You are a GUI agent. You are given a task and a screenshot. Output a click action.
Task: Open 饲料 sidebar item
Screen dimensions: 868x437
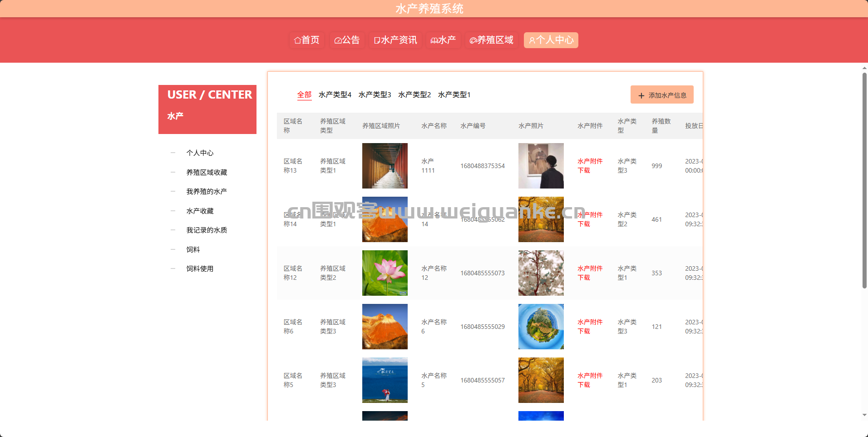[x=193, y=249]
